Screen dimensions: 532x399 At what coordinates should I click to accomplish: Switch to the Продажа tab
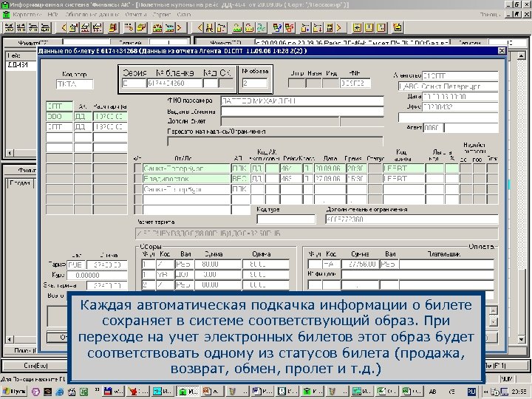[20, 183]
